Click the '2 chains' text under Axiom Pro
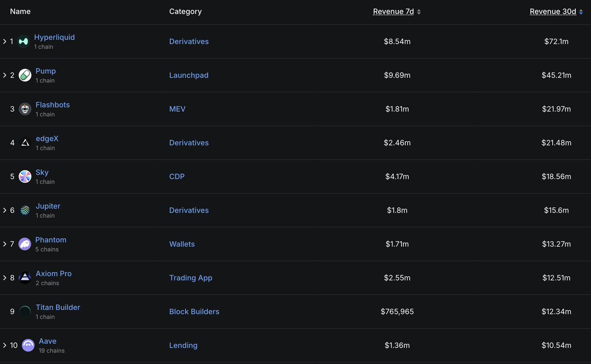This screenshot has width=591, height=364. (47, 283)
